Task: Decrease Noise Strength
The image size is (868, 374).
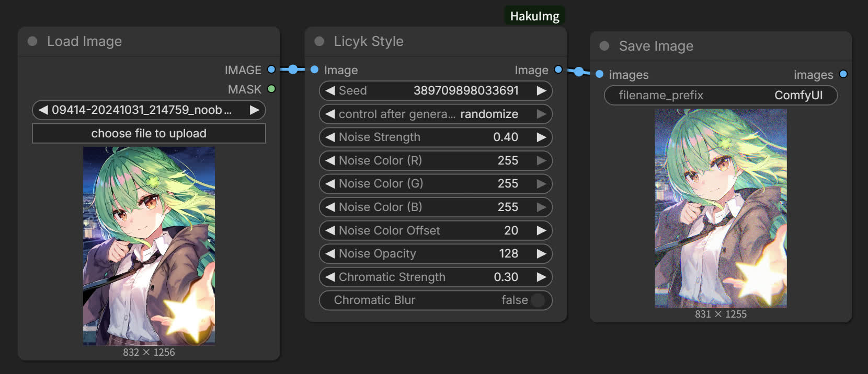Action: (x=330, y=137)
